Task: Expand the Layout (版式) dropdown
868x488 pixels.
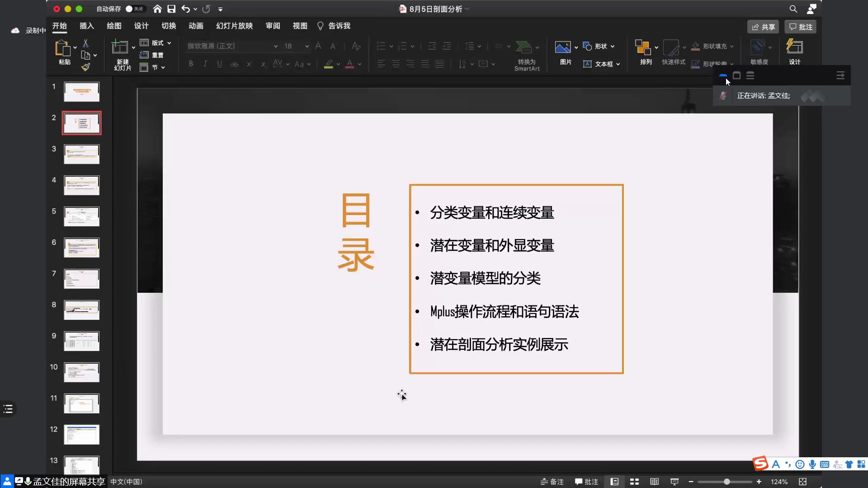Action: coord(169,43)
